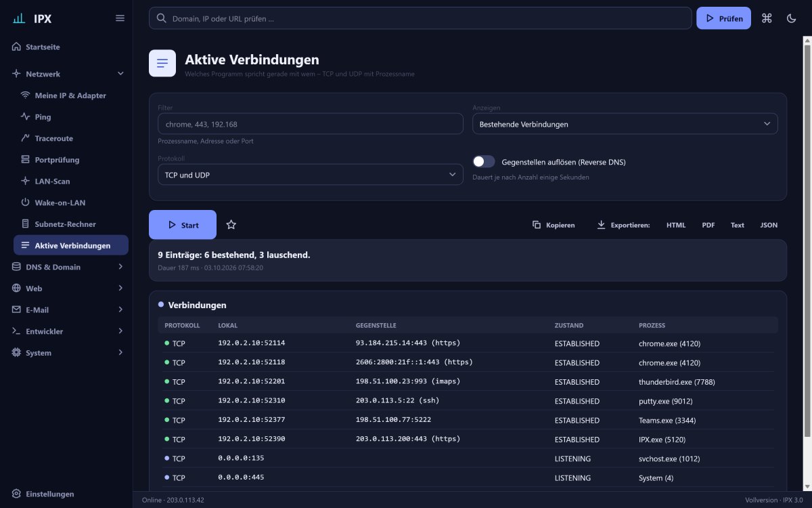Go to Traceroute page
Screen dimensions: 812x508
point(71,138)
